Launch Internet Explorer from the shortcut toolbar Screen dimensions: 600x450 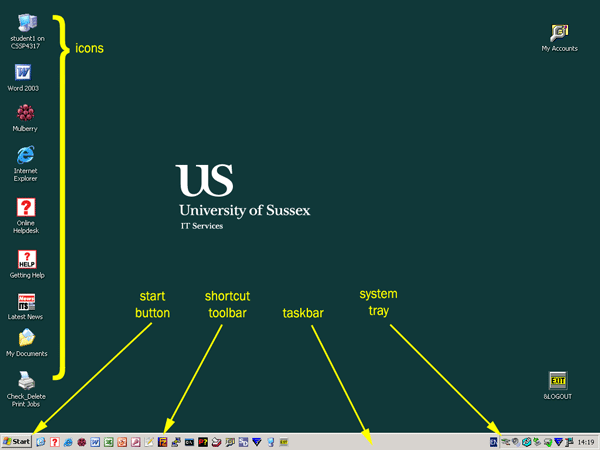point(68,442)
